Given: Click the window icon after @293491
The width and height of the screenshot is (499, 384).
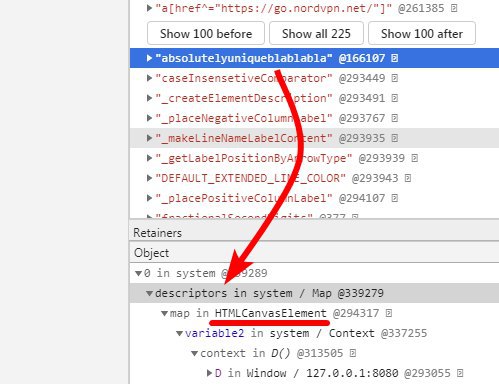Looking at the screenshot, I should 395,98.
